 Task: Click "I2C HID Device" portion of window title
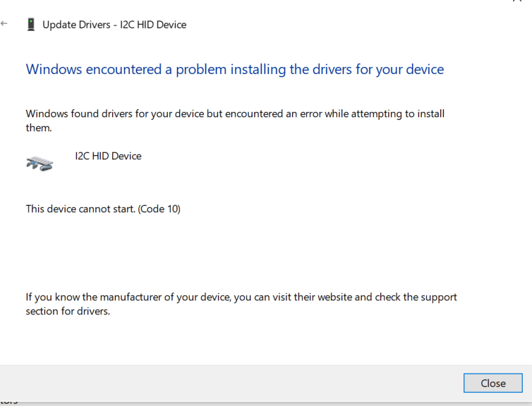click(x=153, y=25)
